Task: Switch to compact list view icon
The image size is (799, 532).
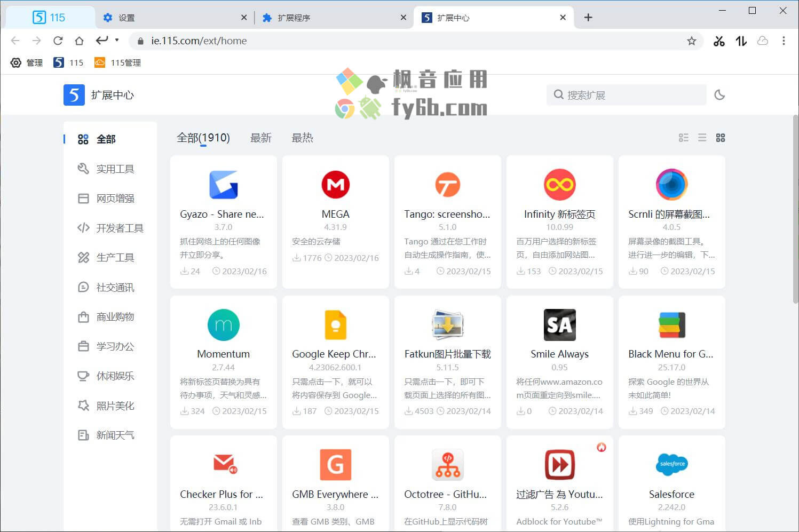Action: click(x=702, y=138)
